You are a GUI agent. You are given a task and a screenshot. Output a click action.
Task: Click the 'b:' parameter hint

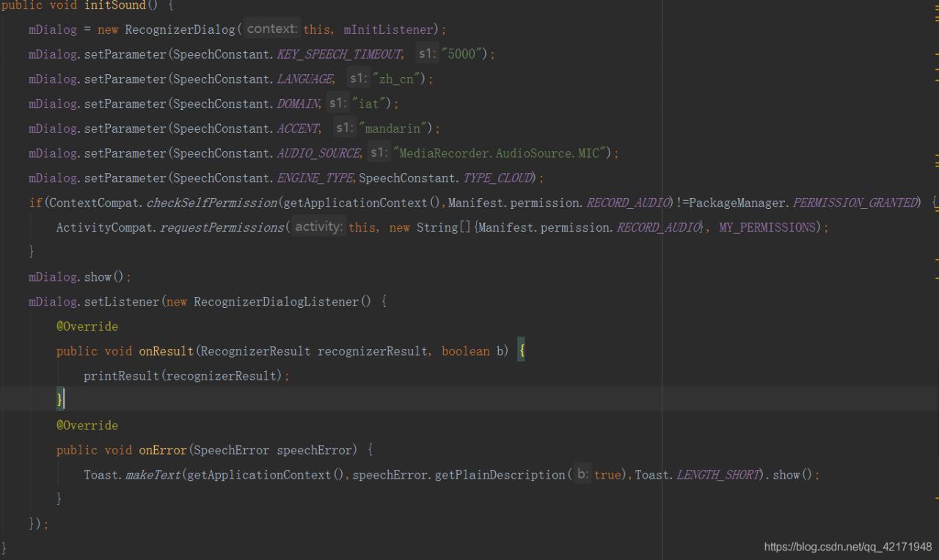[582, 474]
